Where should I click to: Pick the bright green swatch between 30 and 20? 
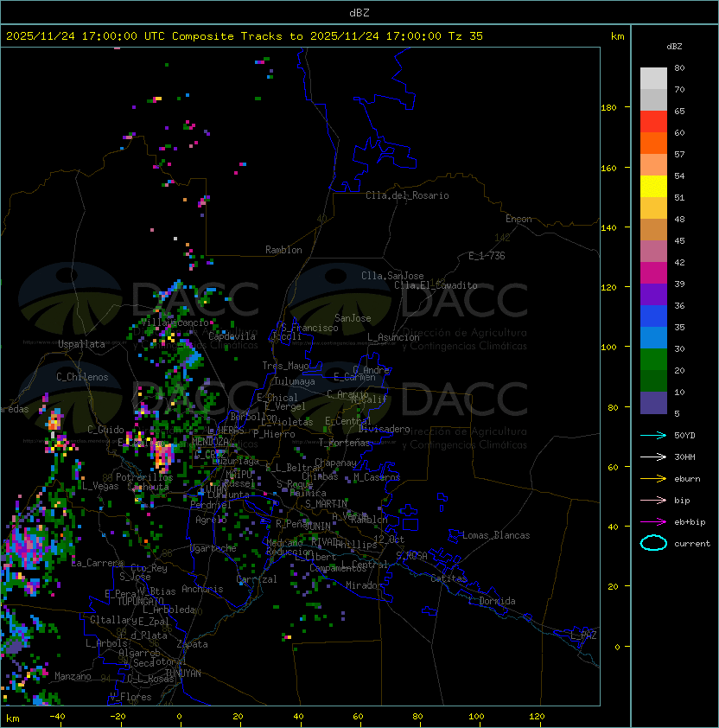coord(653,360)
